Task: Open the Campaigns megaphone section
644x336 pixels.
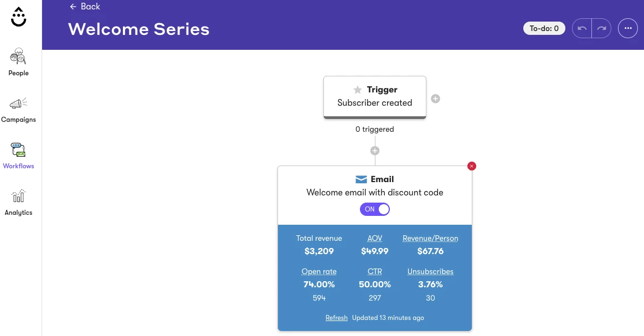Action: (18, 108)
